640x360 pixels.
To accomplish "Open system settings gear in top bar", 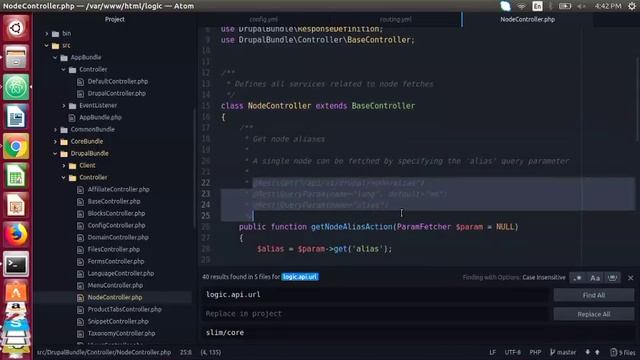I will (632, 6).
